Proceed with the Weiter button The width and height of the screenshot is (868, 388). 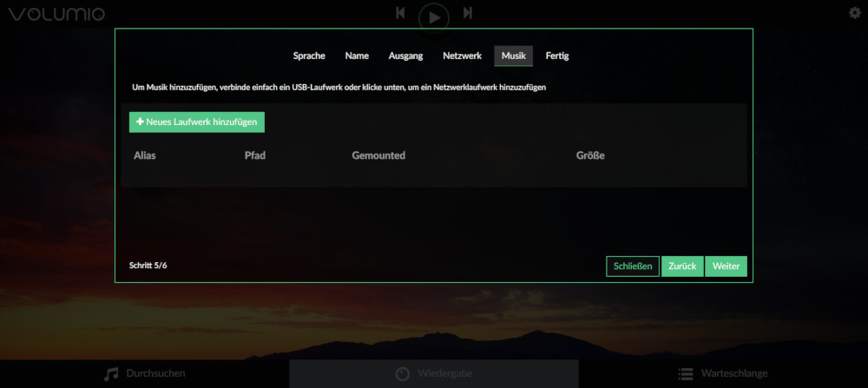(x=727, y=266)
